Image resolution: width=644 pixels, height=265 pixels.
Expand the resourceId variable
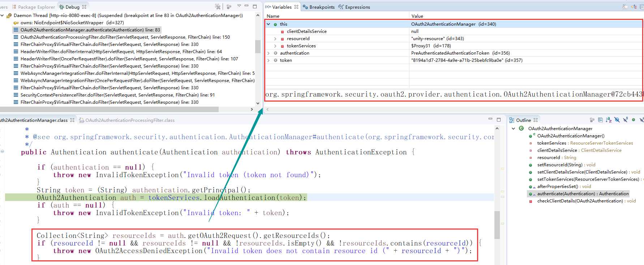pyautogui.click(x=275, y=39)
